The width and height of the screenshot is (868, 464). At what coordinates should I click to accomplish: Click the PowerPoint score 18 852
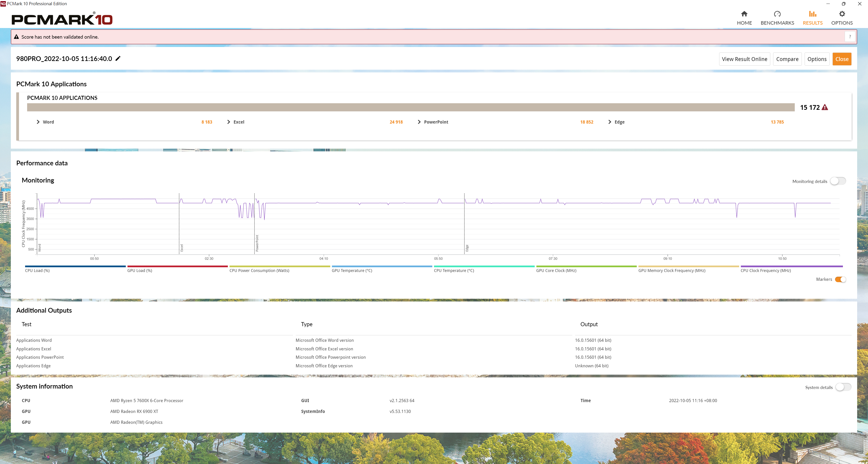coord(587,122)
